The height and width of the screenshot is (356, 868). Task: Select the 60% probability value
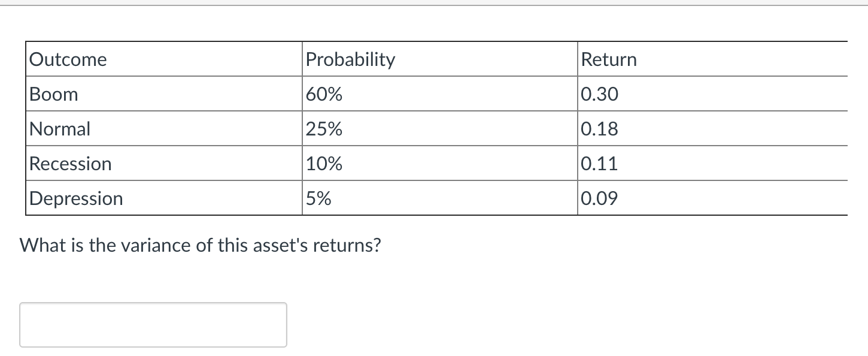pyautogui.click(x=323, y=93)
